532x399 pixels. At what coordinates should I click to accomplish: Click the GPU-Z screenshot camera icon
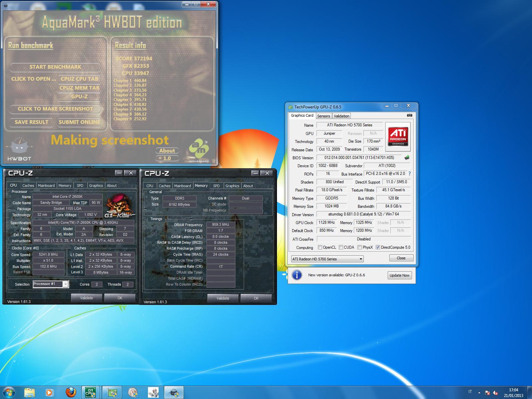coord(409,115)
